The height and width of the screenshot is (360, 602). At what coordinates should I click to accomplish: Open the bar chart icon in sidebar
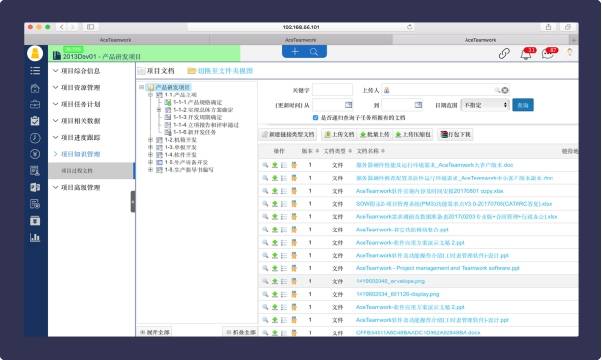point(35,237)
